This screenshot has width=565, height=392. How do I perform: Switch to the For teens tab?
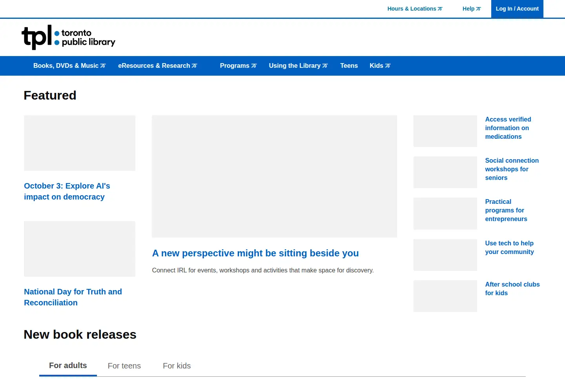(124, 366)
